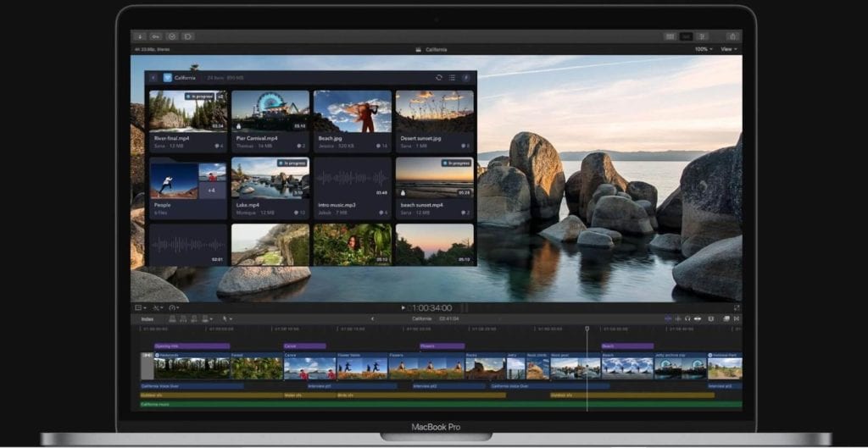The height and width of the screenshot is (448, 868).
Task: Click the round profile icon in the panel header
Action: [466, 78]
